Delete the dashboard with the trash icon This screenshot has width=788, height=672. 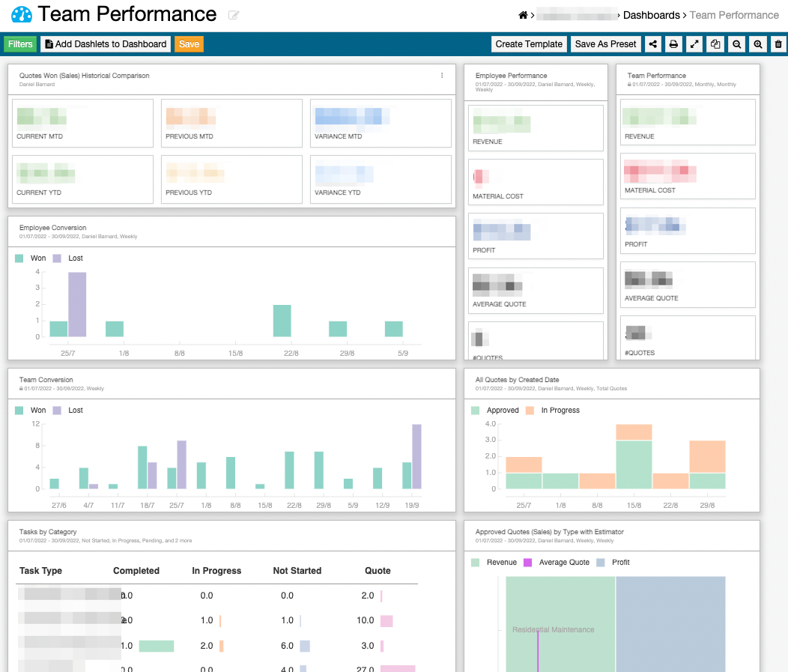click(x=778, y=44)
